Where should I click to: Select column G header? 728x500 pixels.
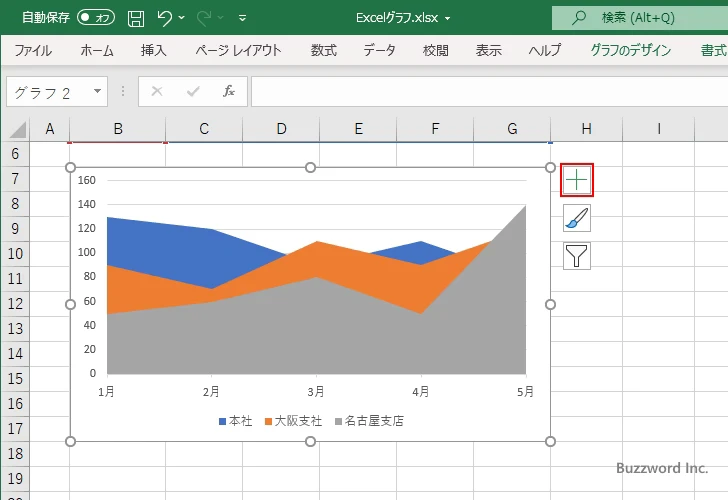(x=512, y=129)
